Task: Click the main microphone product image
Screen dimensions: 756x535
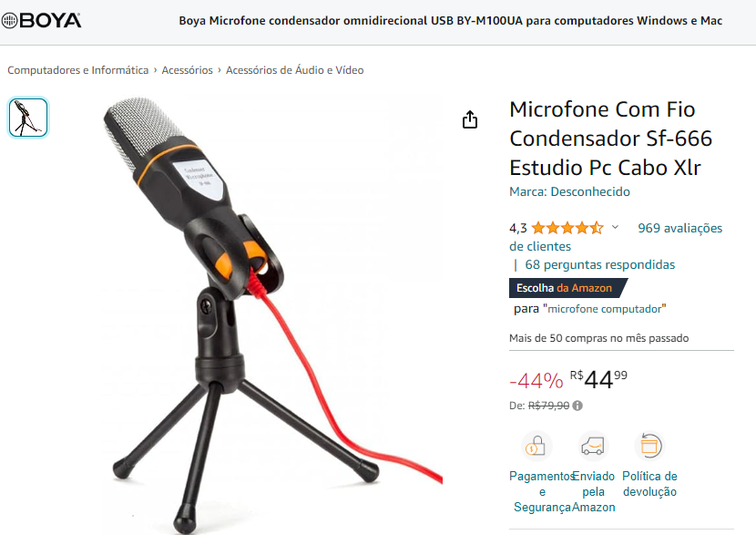Action: pyautogui.click(x=272, y=315)
